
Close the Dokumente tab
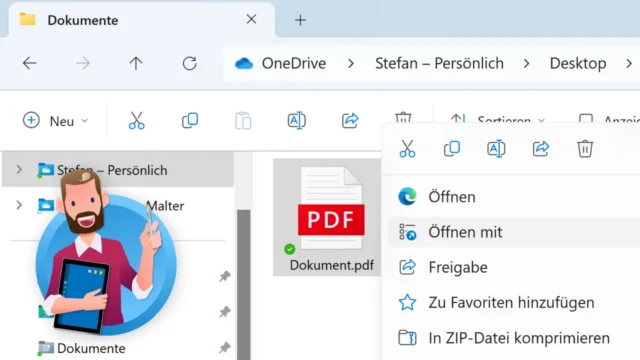point(251,19)
